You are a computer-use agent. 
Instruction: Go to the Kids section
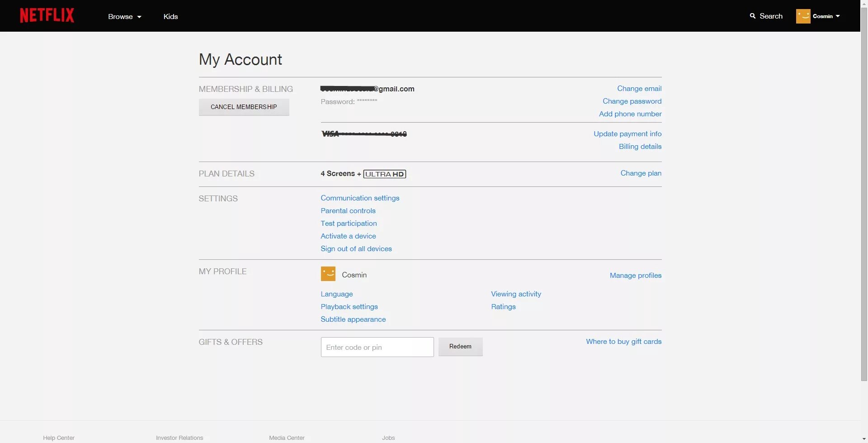[x=170, y=16]
